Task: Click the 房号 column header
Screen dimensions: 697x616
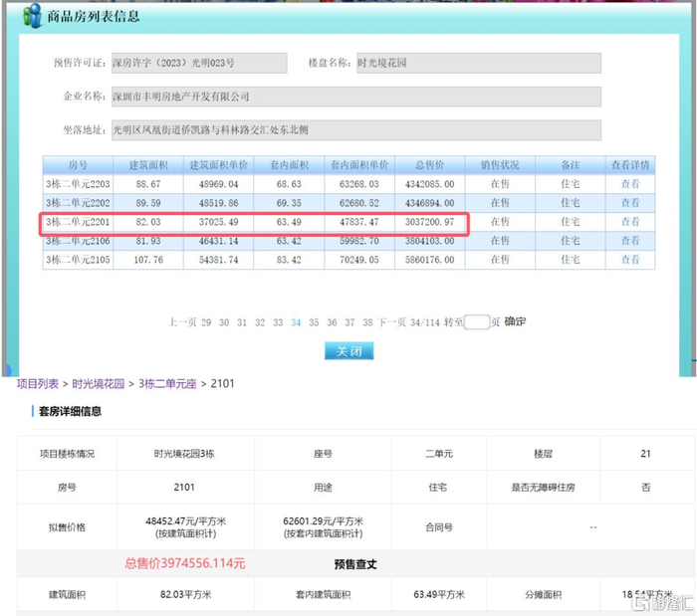Action: (x=77, y=165)
